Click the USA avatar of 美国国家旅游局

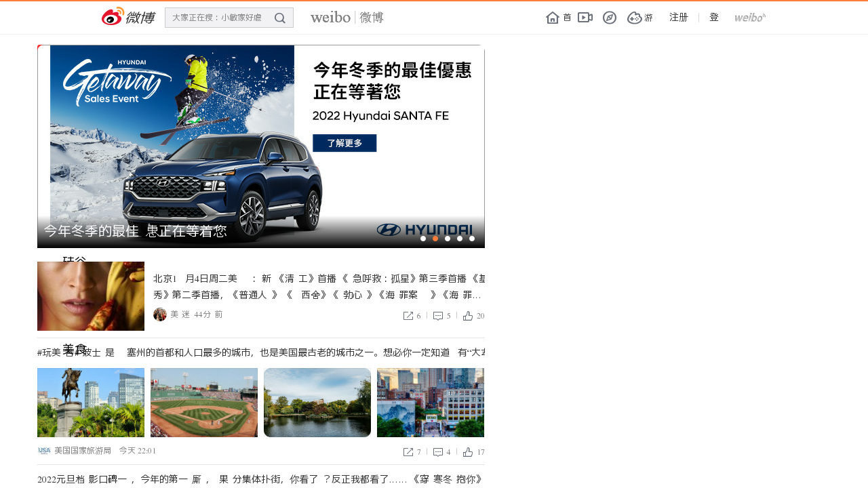(x=44, y=451)
